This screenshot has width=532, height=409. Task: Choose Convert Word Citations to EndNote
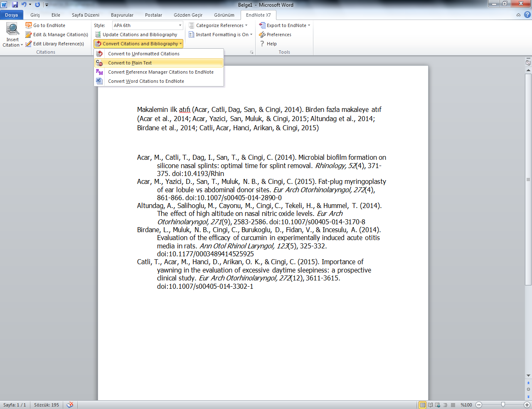click(159, 81)
